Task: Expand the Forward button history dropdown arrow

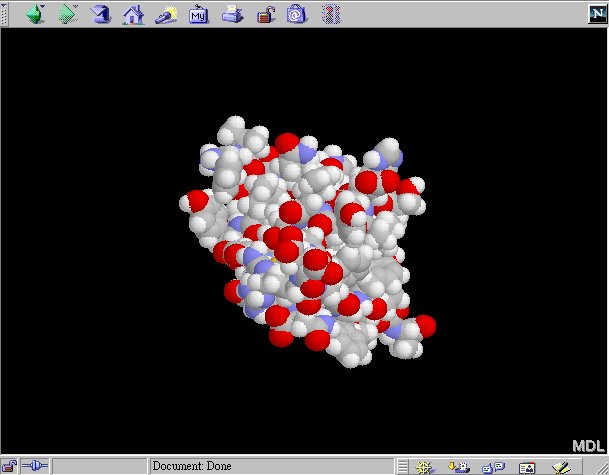Action: [x=75, y=7]
